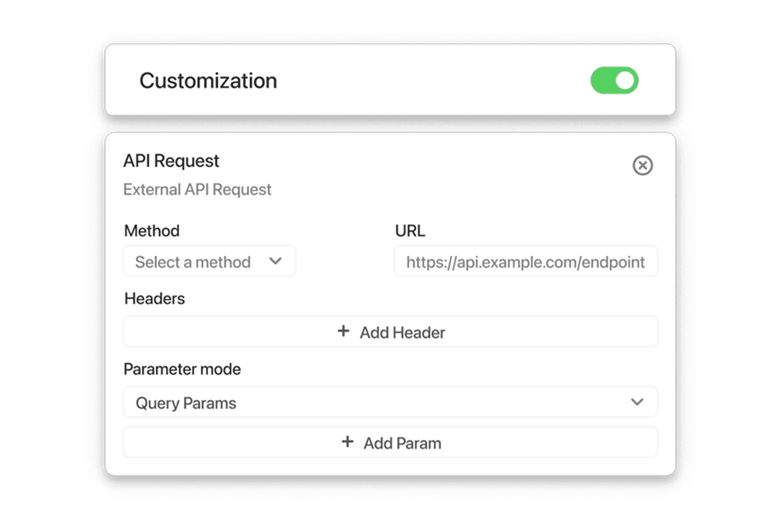The width and height of the screenshot is (778, 532).
Task: Click the plus icon beside Add Param
Action: [x=347, y=442]
